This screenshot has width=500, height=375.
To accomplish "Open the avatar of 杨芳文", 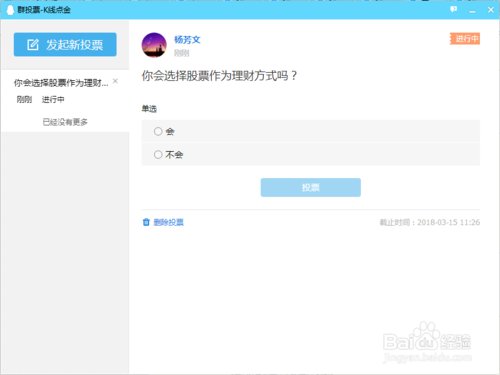I will pos(154,45).
